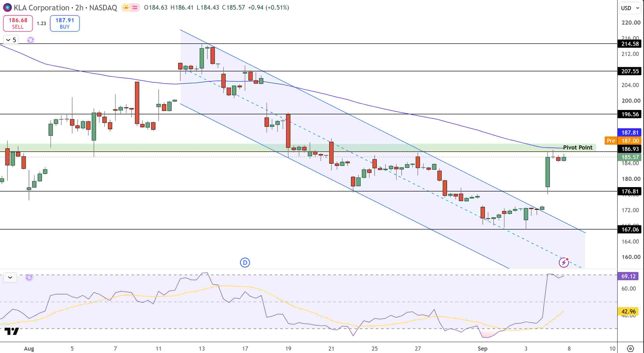Click the change +0.94 (+0.51%) value
This screenshot has height=353, width=644.
(268, 8)
